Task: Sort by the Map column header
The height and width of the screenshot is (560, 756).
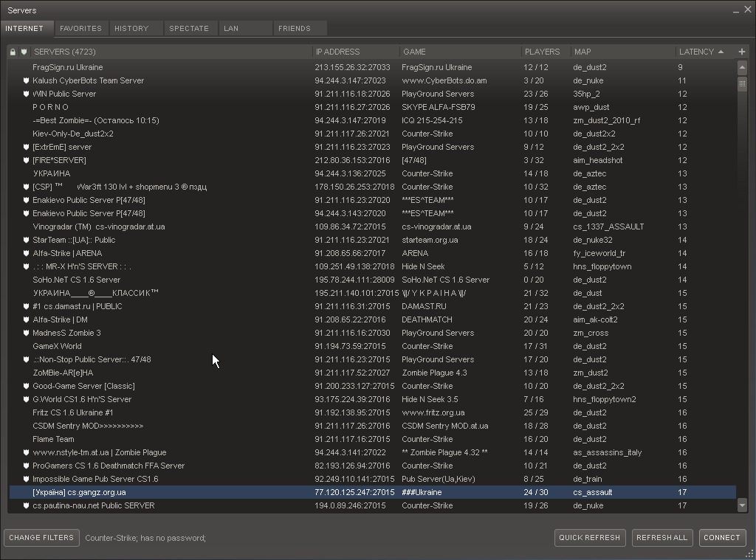Action: click(623, 52)
